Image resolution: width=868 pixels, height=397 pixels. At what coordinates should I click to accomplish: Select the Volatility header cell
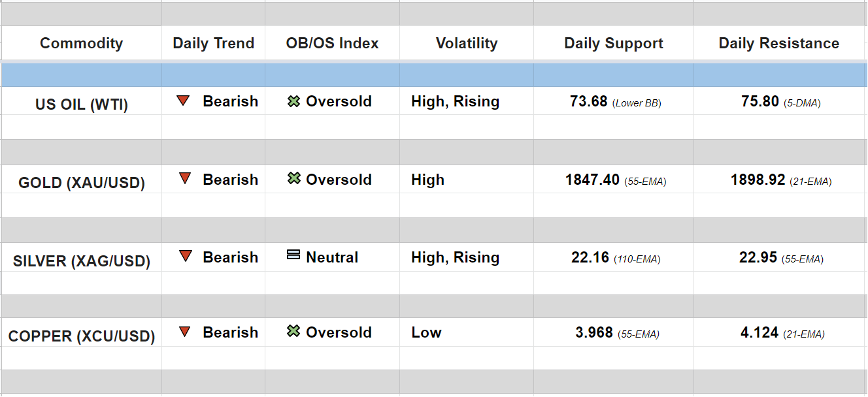[x=467, y=44]
